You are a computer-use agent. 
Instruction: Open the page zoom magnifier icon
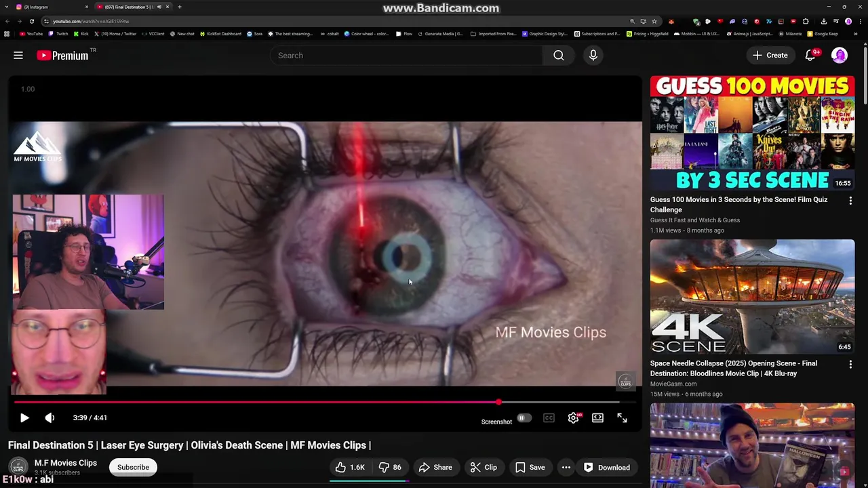[633, 21]
